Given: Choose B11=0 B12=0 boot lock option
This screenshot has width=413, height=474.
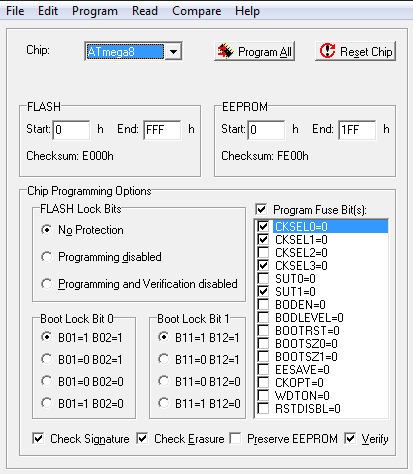Looking at the screenshot, I should 164,381.
